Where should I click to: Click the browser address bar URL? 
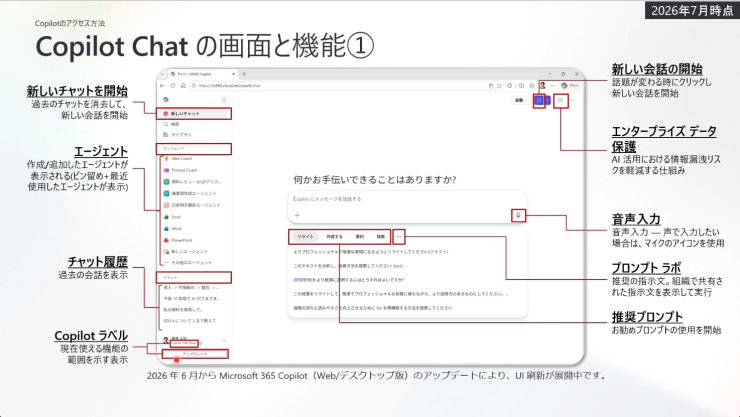229,86
